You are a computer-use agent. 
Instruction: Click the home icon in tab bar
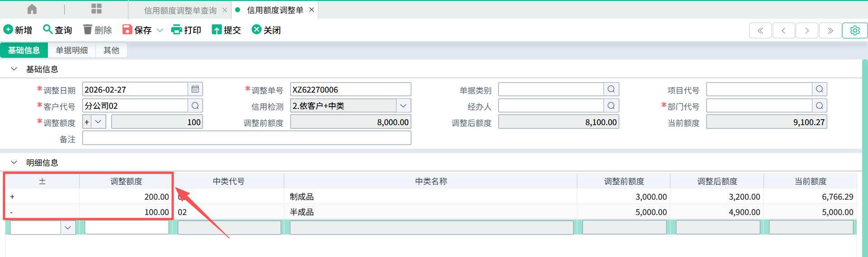[32, 9]
